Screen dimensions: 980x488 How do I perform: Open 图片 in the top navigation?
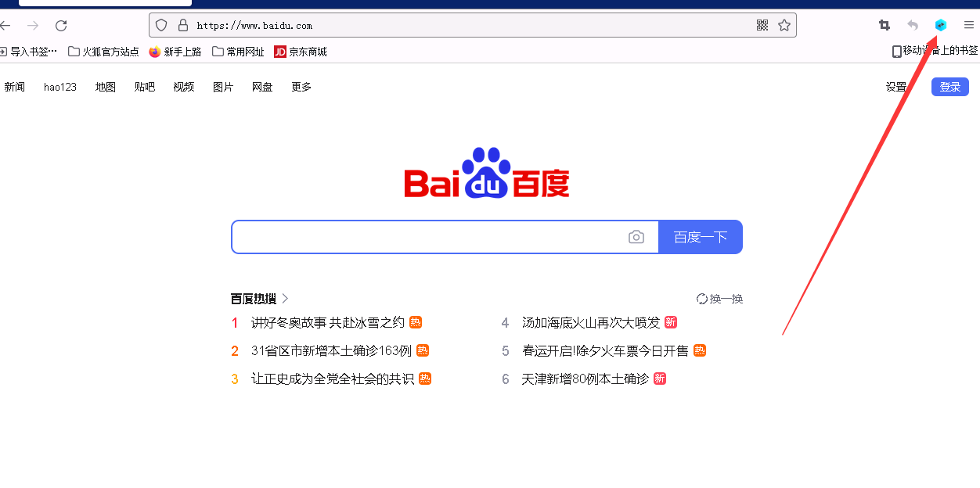coord(223,87)
